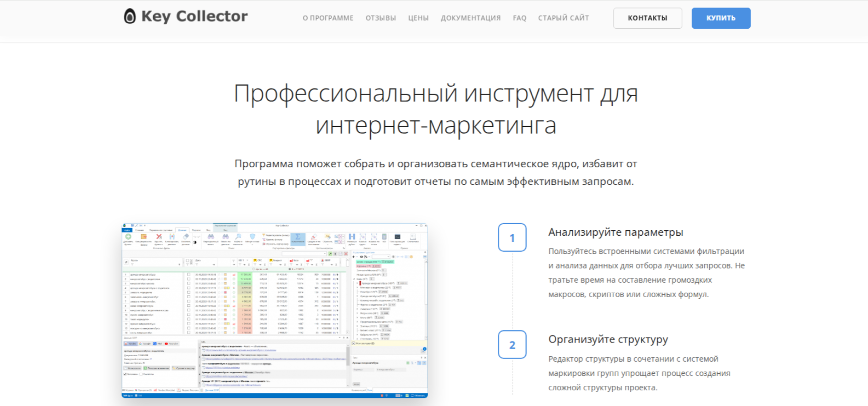This screenshot has width=868, height=406.
Task: Open the Key Collector program screenshot thumbnail
Action: [275, 311]
